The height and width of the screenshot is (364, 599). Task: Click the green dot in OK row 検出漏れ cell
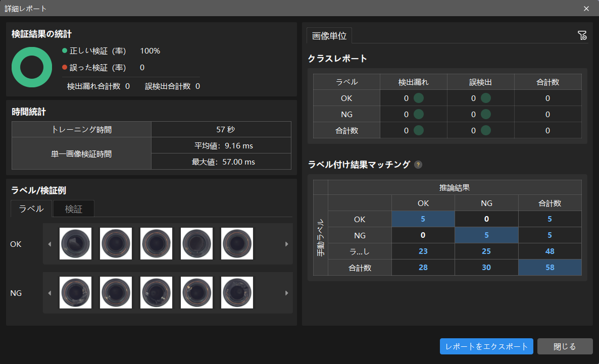pos(419,98)
